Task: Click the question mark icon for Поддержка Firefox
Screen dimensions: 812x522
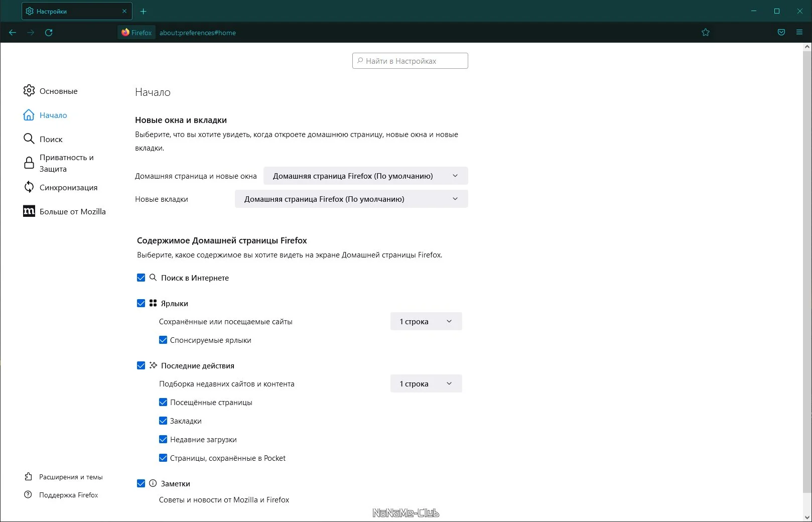Action: (28, 494)
